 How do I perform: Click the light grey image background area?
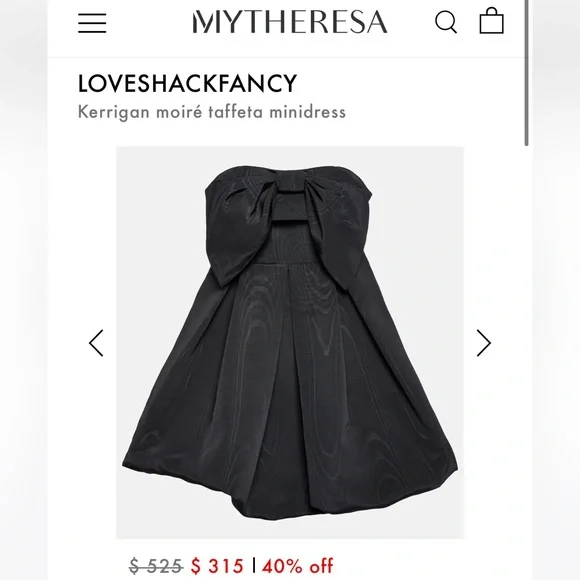(x=425, y=222)
